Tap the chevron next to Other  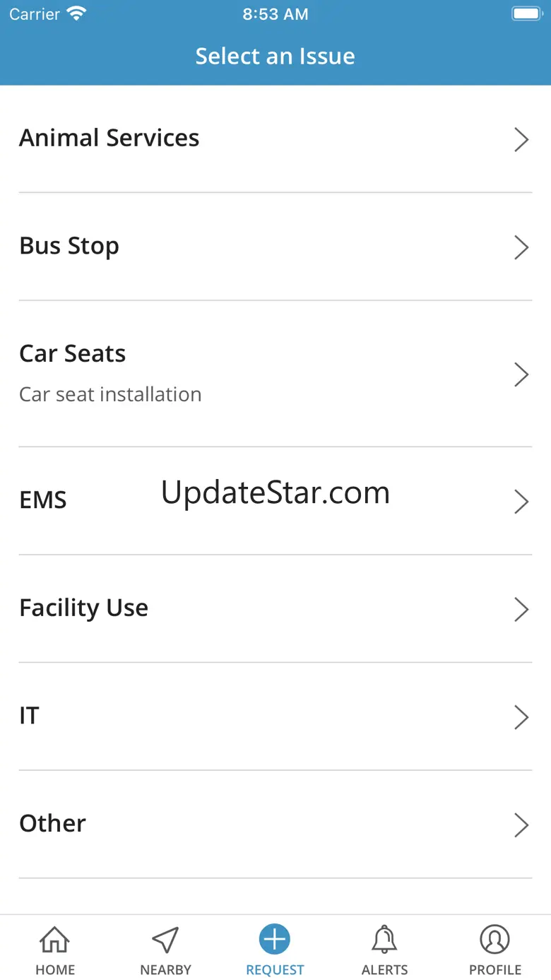tap(521, 825)
